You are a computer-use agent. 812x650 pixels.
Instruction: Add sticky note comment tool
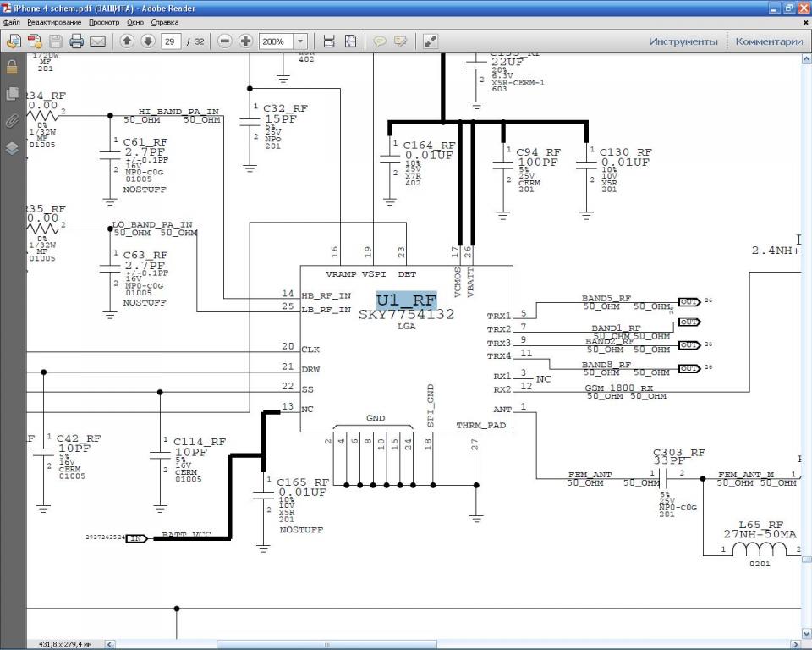point(380,41)
